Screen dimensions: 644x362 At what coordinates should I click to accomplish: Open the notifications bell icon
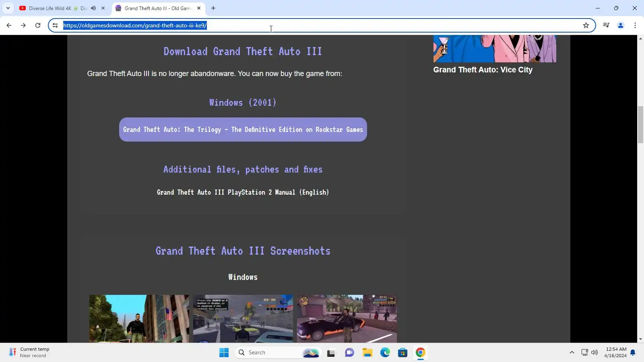(633, 353)
